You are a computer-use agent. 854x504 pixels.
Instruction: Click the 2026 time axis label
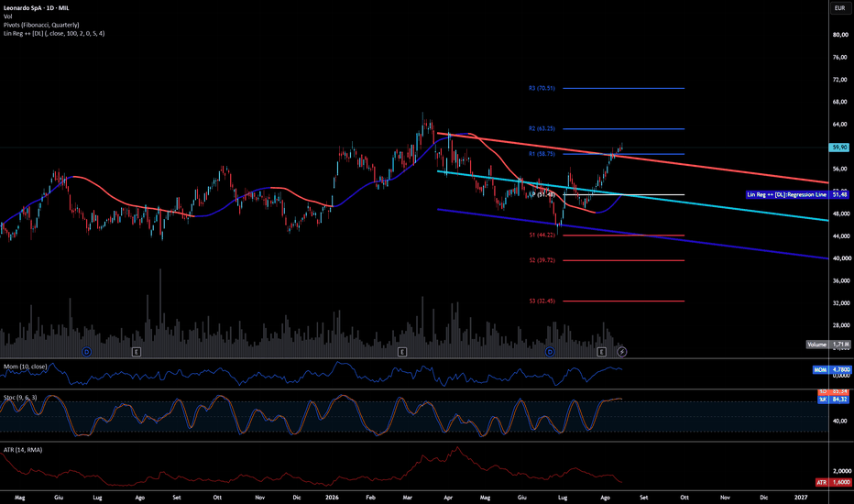point(332,498)
